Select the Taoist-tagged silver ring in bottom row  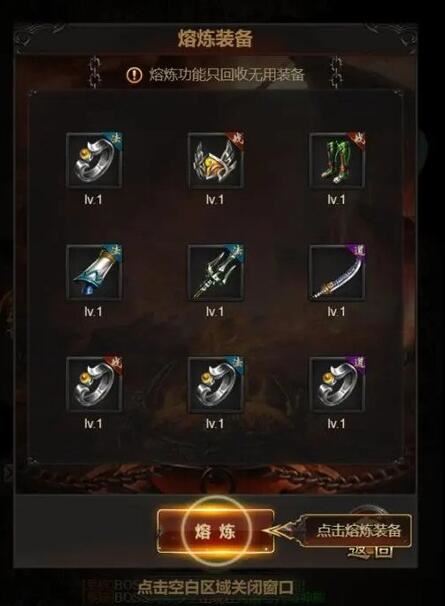338,385
